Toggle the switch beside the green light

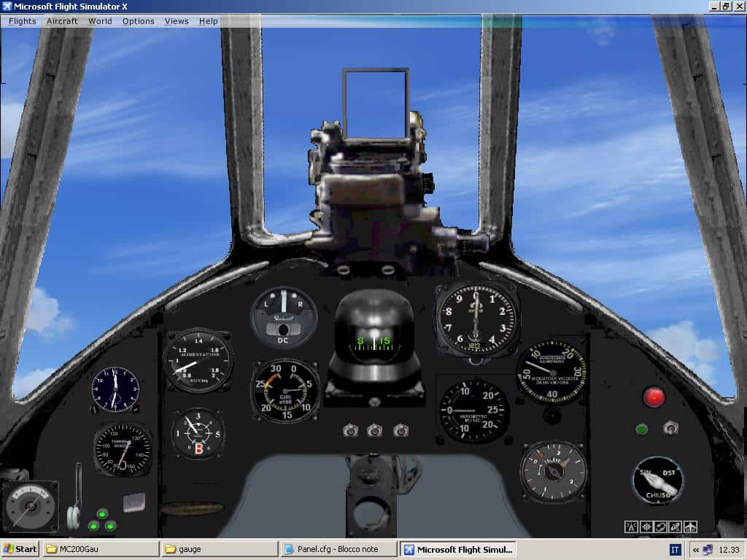click(670, 429)
